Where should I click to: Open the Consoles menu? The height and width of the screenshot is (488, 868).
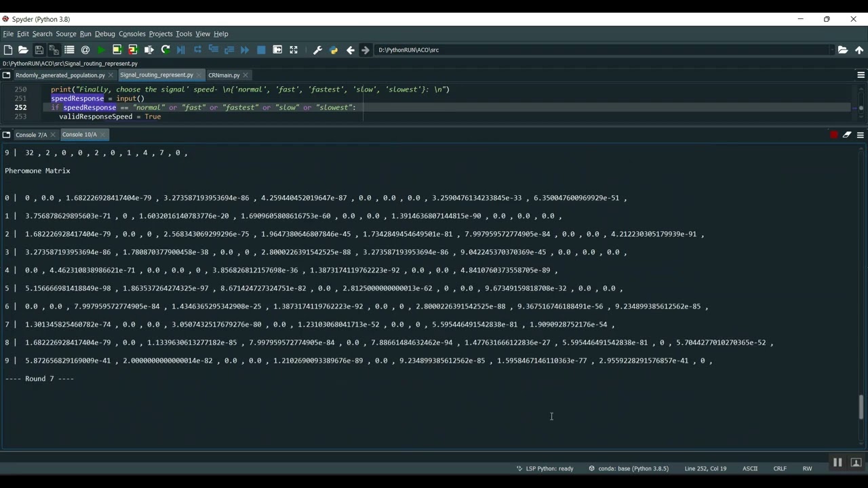pos(132,34)
